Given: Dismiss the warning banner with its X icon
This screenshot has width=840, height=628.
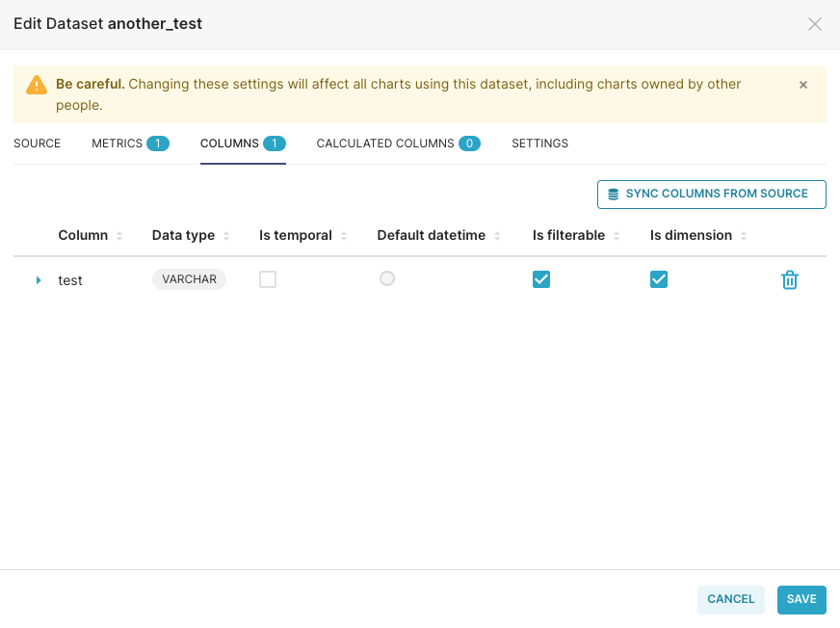Looking at the screenshot, I should point(802,84).
